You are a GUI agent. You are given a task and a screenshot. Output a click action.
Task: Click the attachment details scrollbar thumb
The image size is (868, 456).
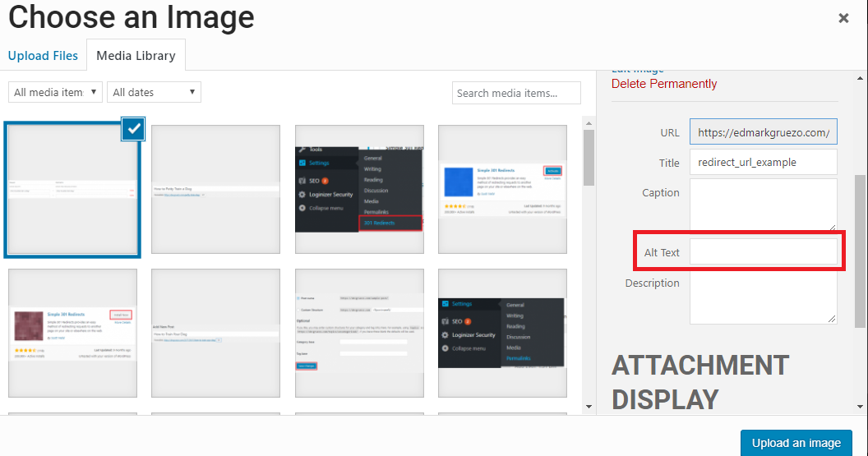(860, 251)
